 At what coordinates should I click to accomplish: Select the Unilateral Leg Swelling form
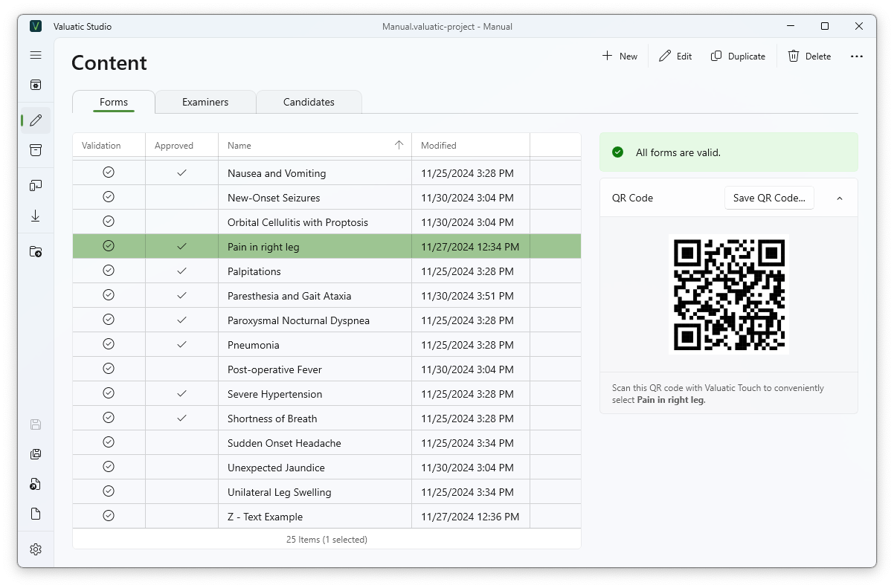click(280, 492)
